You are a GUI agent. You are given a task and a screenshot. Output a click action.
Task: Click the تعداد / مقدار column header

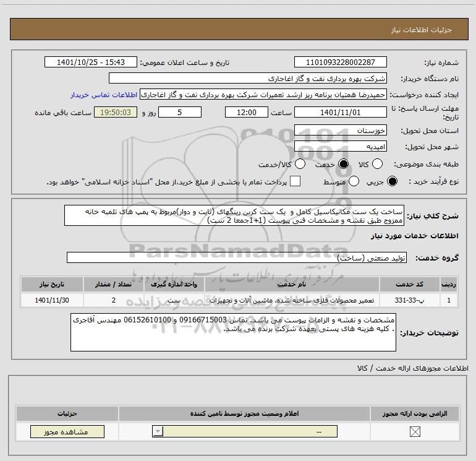(x=114, y=284)
